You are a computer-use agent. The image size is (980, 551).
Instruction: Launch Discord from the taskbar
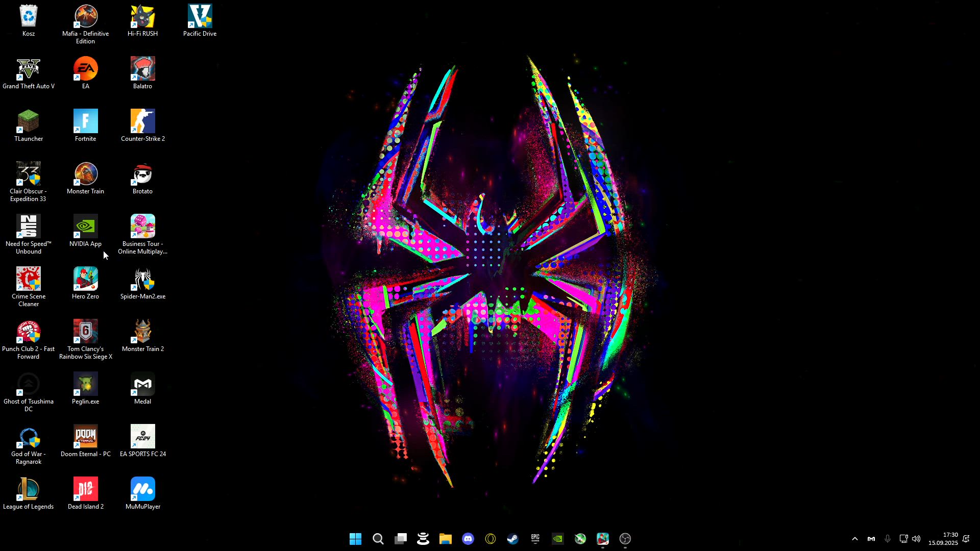click(468, 539)
